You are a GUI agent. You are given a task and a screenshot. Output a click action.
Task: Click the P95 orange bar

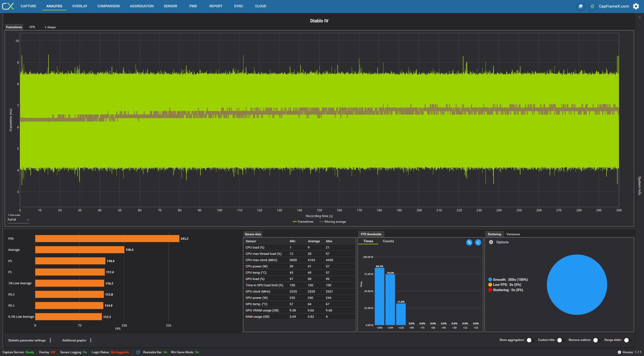(x=107, y=239)
